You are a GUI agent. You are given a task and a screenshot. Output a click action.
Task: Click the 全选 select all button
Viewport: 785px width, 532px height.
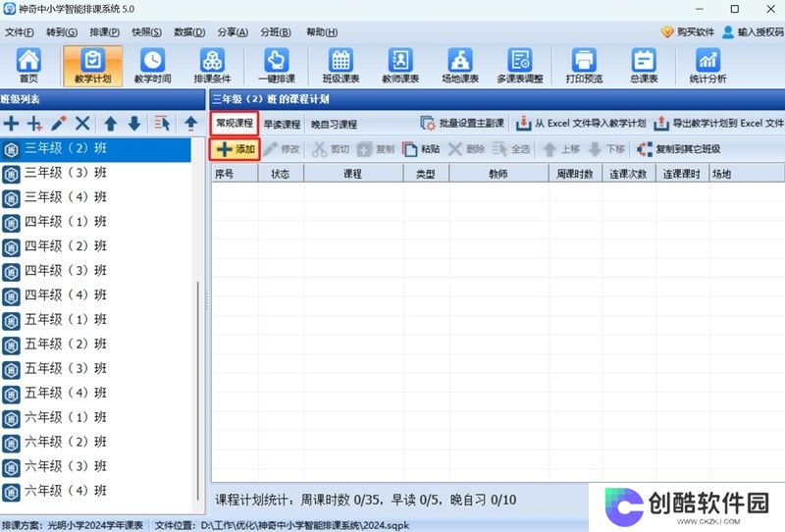510,149
